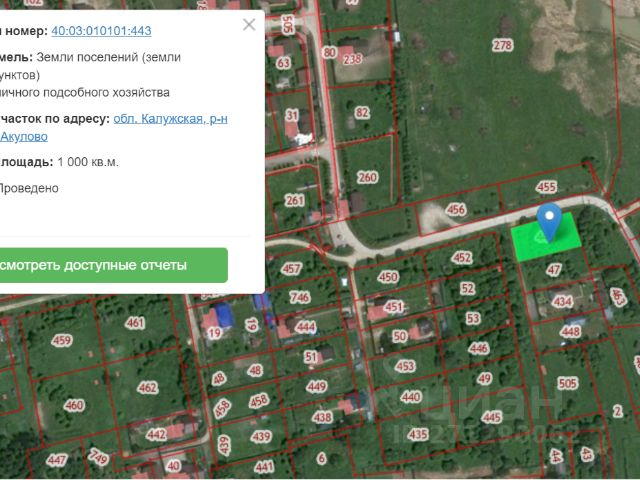Click the parcel labeled 450
The height and width of the screenshot is (480, 640).
(x=388, y=277)
